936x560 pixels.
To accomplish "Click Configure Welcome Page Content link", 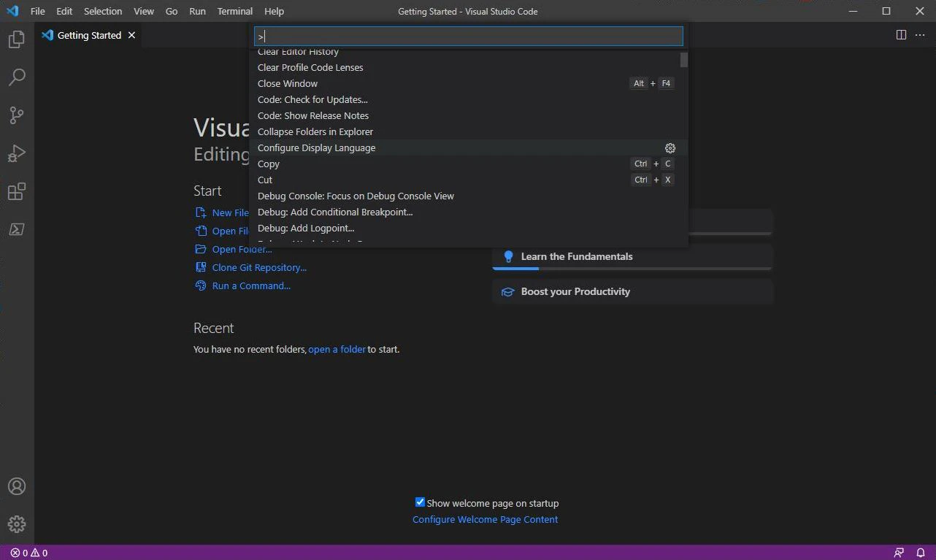I will click(485, 519).
